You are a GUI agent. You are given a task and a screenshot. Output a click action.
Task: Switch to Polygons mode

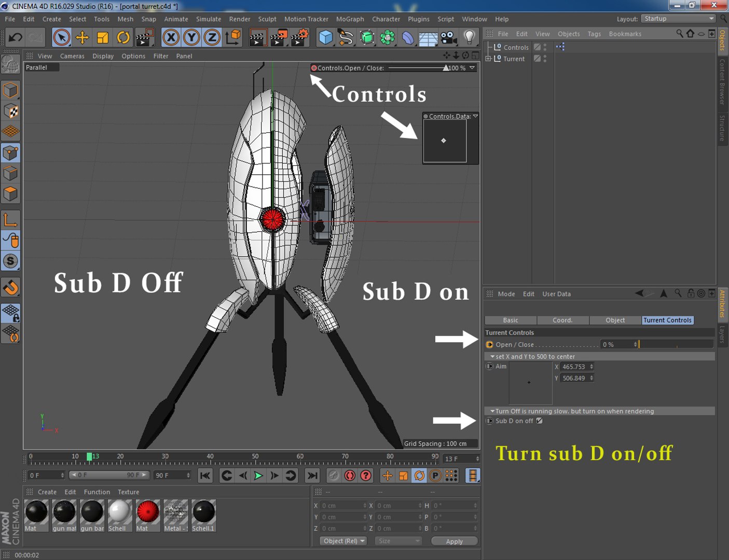click(x=10, y=194)
